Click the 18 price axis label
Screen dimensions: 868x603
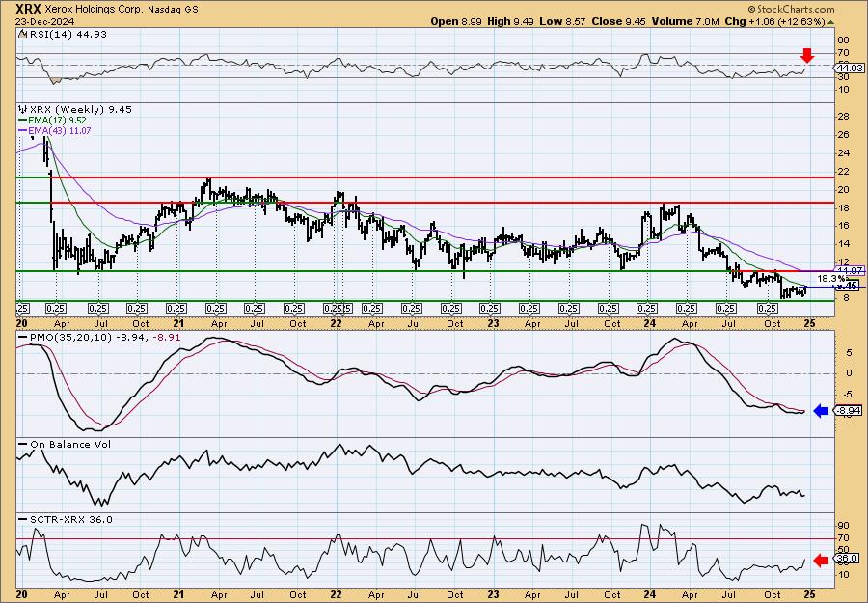(843, 207)
